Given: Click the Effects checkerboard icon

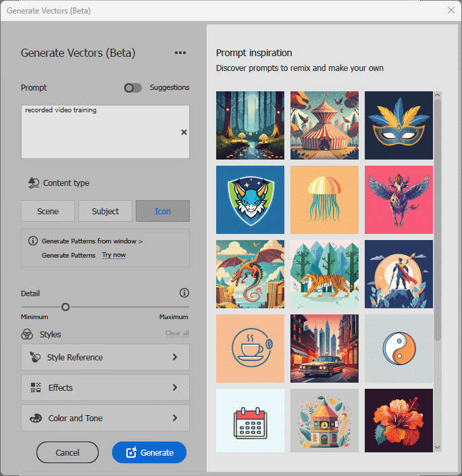Looking at the screenshot, I should pyautogui.click(x=36, y=387).
